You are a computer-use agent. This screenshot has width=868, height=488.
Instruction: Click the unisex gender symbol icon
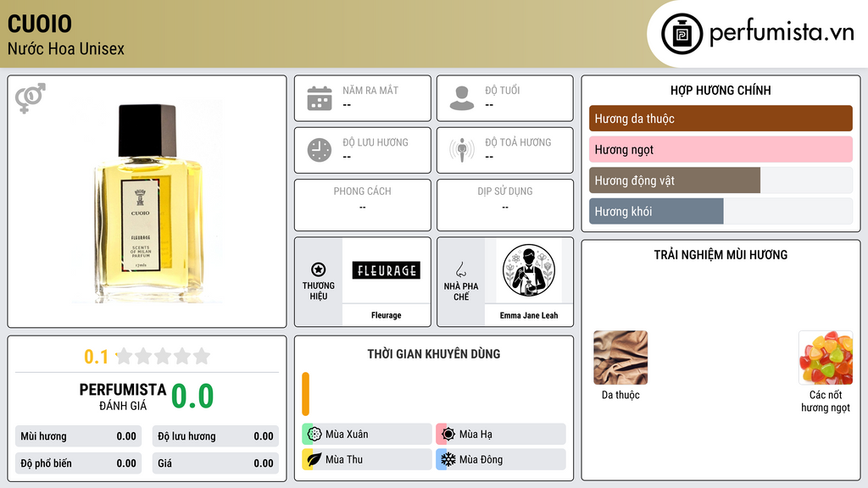point(31,98)
